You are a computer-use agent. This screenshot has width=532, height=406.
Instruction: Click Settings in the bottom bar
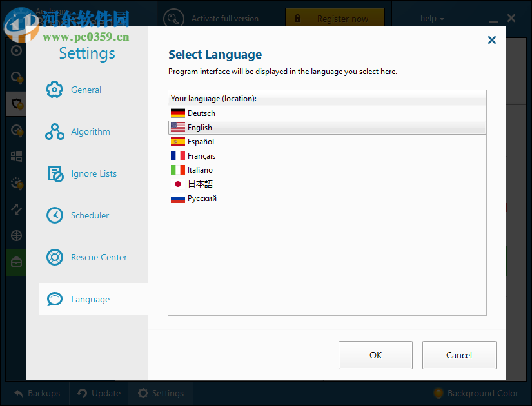[x=161, y=394]
